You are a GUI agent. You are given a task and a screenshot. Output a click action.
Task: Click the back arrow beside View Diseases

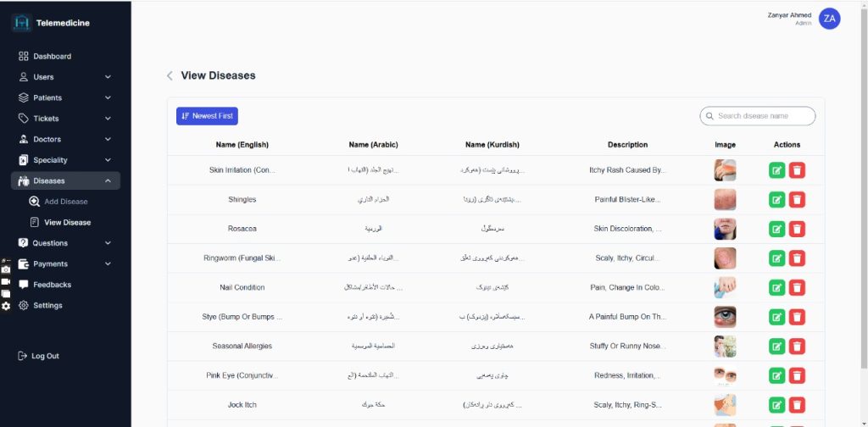point(170,75)
